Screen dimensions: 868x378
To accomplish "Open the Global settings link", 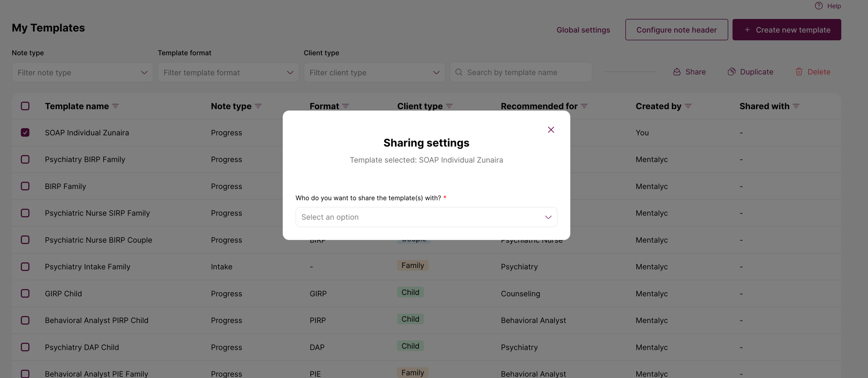I will point(583,30).
